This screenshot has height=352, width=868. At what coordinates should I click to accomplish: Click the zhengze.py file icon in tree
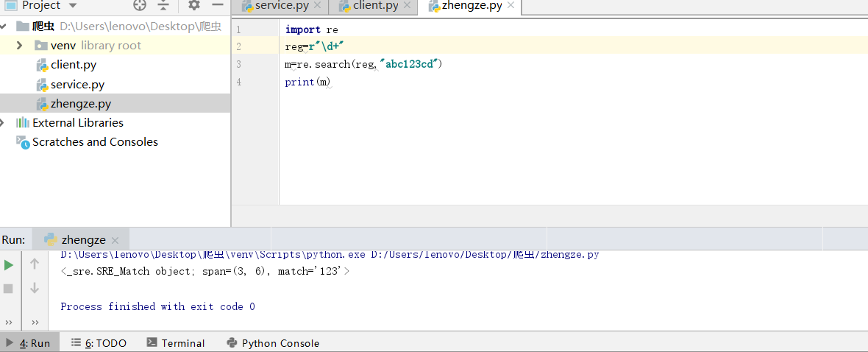coord(43,105)
